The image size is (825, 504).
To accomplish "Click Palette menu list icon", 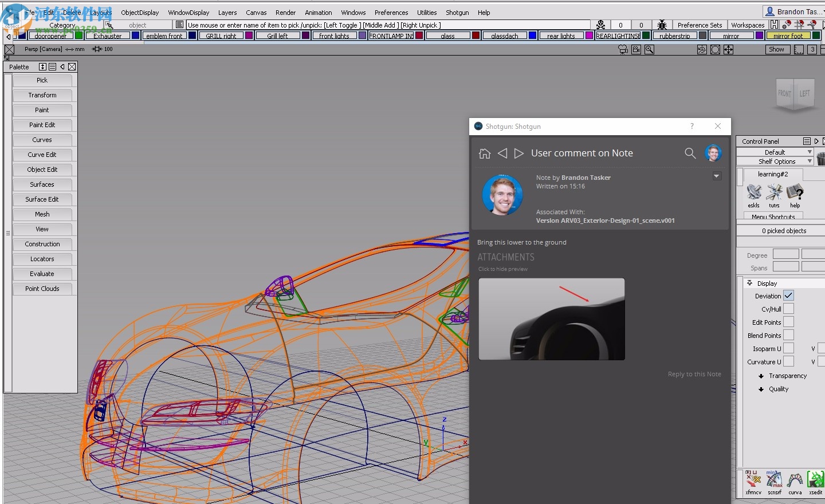I will (x=52, y=67).
